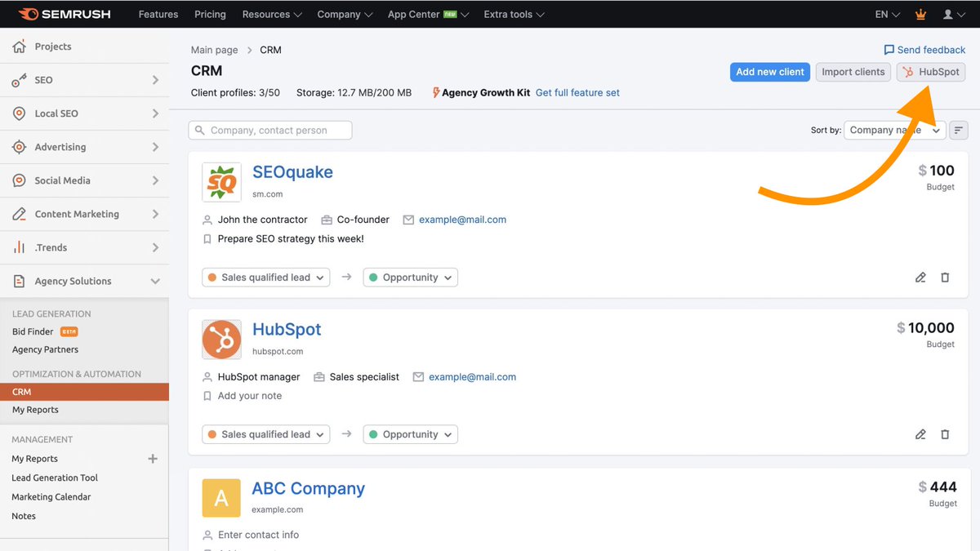Open SEOquake Sales qualified lead dropdown
The width and height of the screenshot is (980, 551).
tap(266, 278)
